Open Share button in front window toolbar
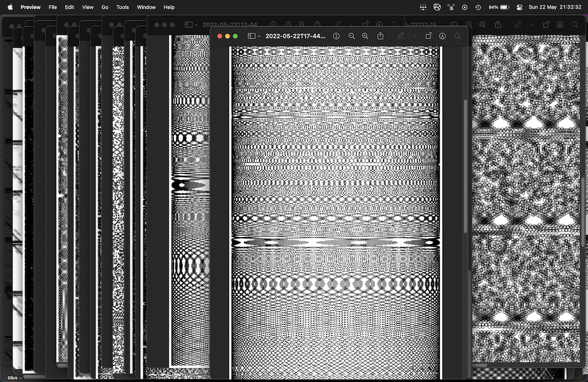The height and width of the screenshot is (382, 588). click(381, 36)
